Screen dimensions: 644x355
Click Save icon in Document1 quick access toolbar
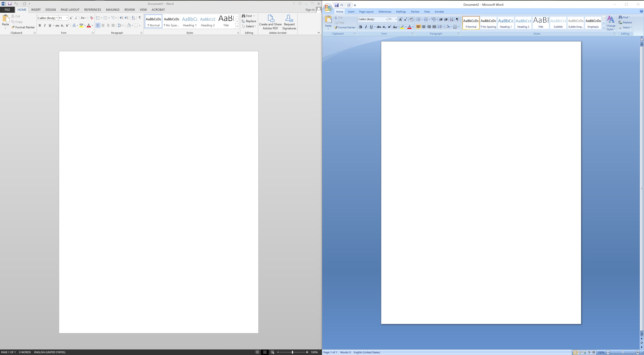(10, 4)
